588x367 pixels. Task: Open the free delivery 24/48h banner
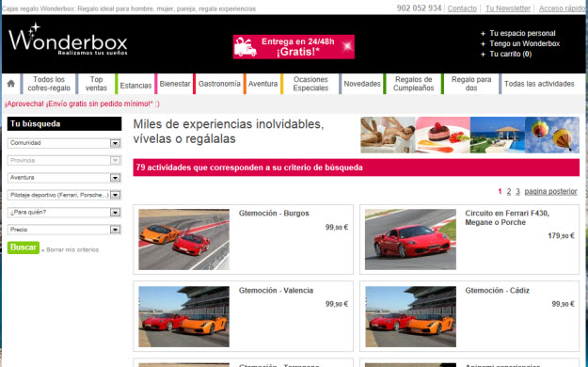point(294,47)
